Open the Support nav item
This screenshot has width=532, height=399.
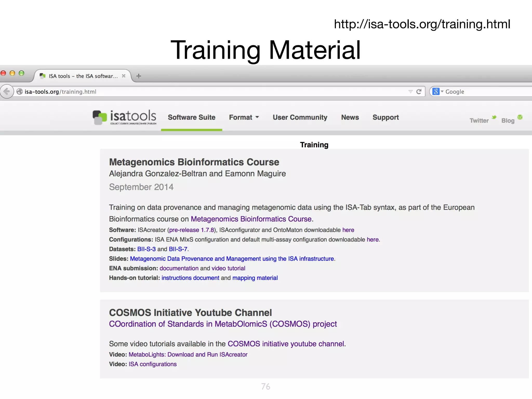(x=385, y=117)
